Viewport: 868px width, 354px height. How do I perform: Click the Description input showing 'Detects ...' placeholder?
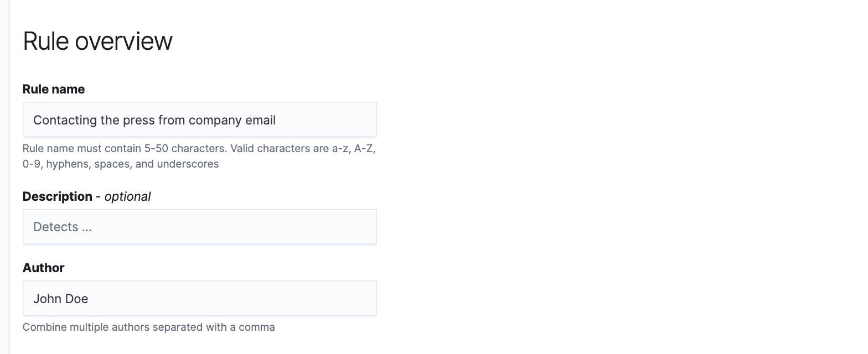click(x=199, y=226)
